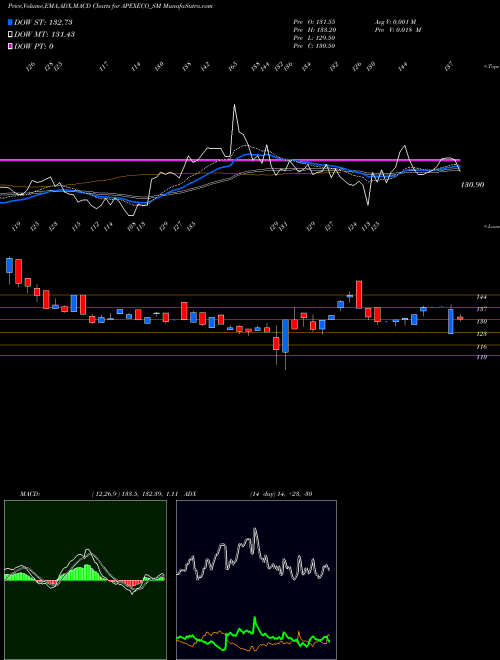Screen dimensions: 500x660
Task: Click the blue DOW ST legend swatch
Action: pyautogui.click(x=11, y=22)
